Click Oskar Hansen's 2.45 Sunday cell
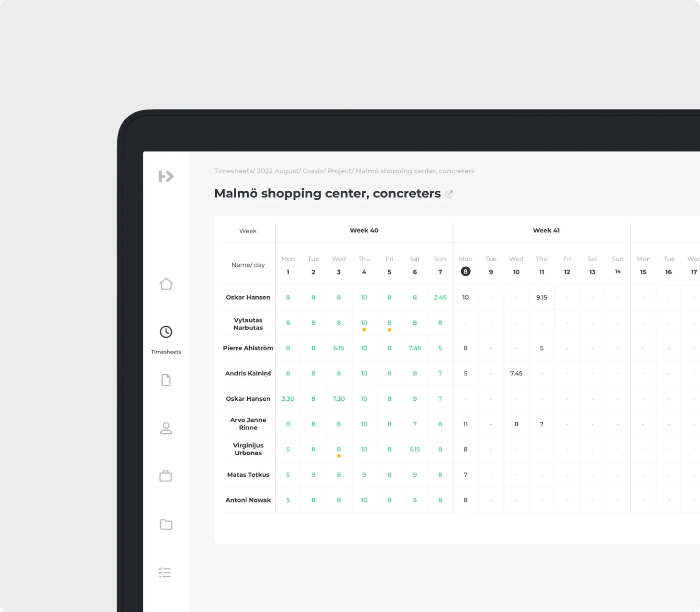This screenshot has height=612, width=700. pos(440,298)
